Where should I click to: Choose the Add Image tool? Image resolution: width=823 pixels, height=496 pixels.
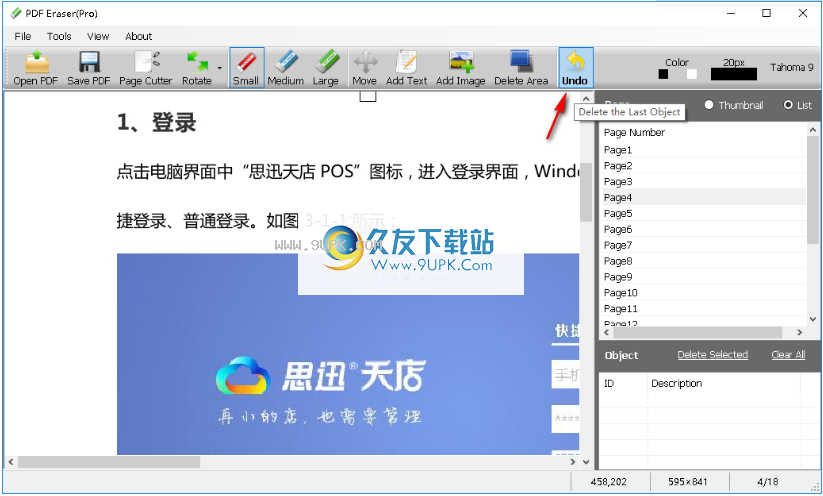click(460, 68)
